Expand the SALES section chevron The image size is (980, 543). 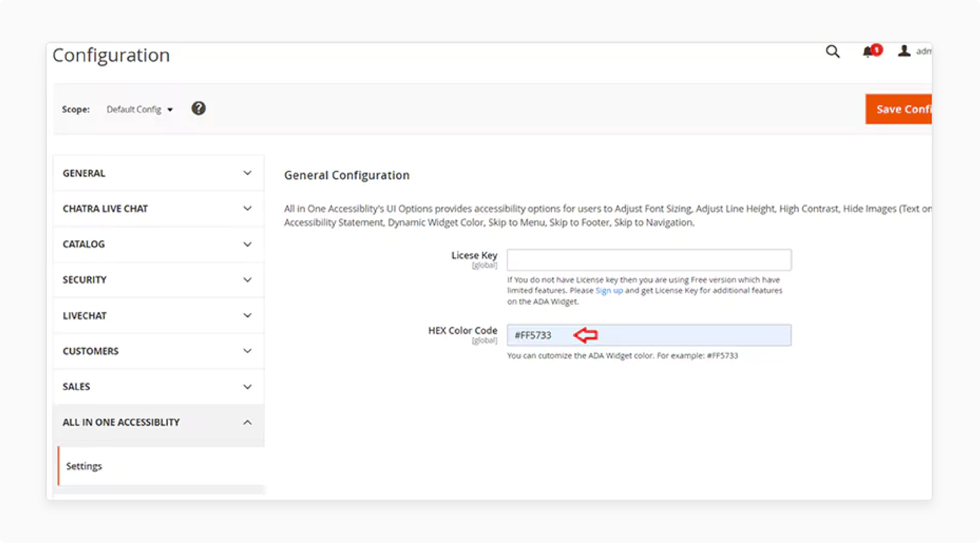(x=247, y=387)
